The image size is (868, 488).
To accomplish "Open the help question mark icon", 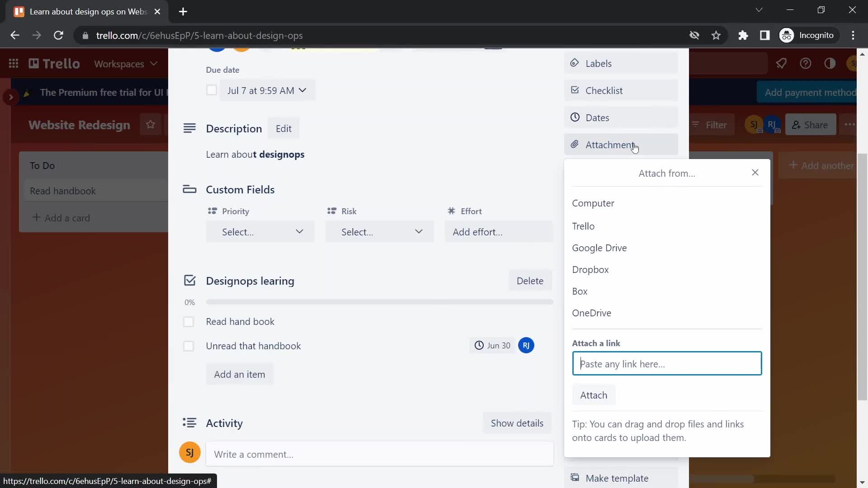I will [805, 64].
